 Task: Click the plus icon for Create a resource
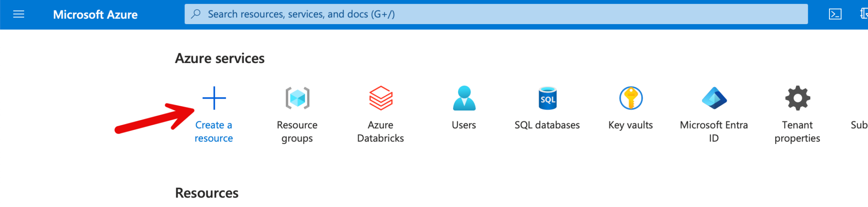tap(214, 98)
